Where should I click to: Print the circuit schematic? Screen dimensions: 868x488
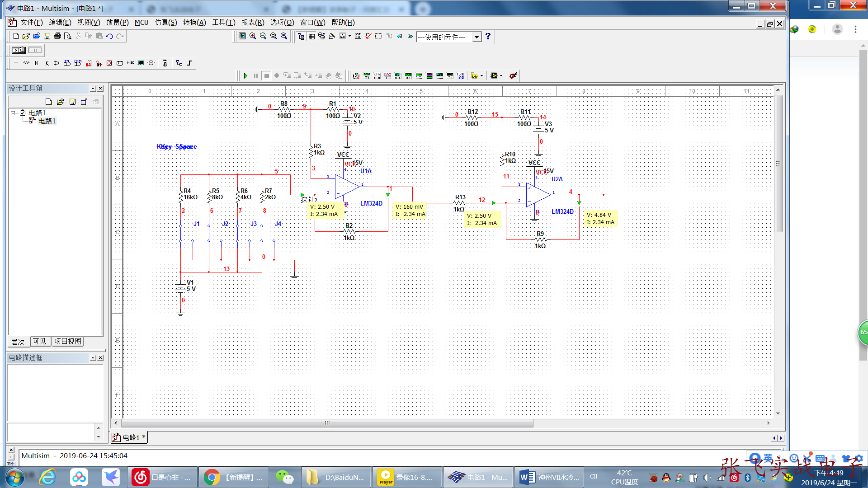coord(57,36)
